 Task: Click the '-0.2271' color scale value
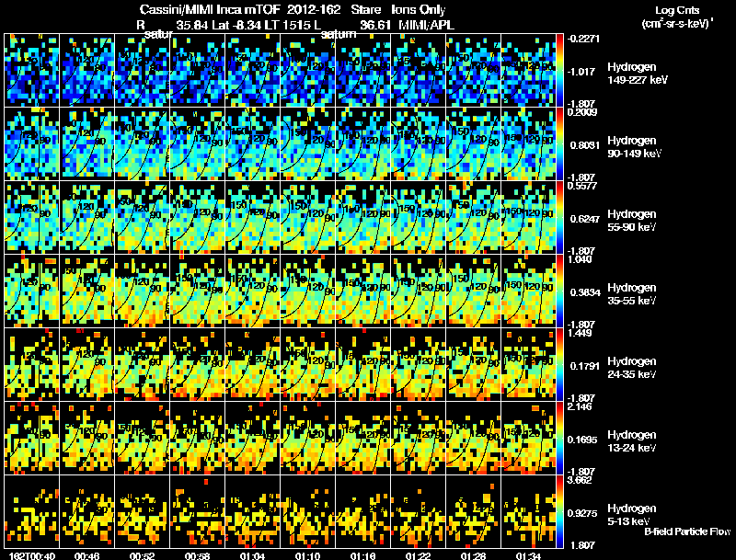583,39
